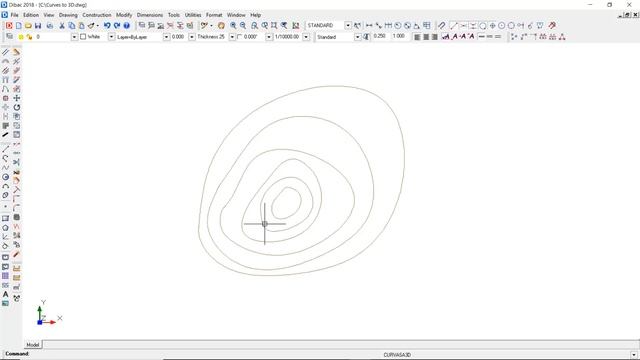
Task: Click the White color swatch box
Action: point(83,37)
